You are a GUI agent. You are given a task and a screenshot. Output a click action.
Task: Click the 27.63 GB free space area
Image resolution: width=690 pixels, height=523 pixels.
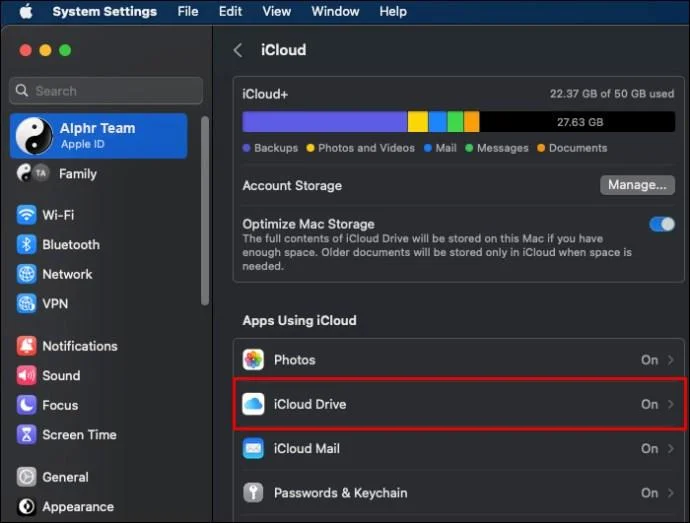577,122
